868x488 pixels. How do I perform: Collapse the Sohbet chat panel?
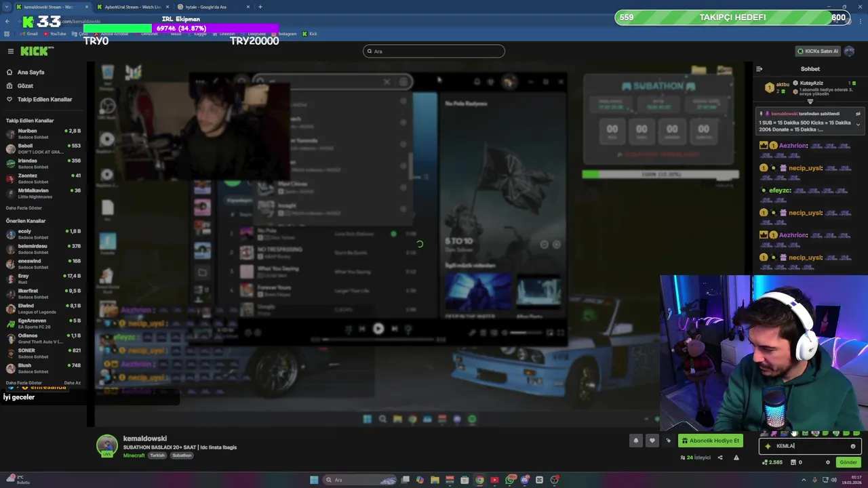tap(759, 69)
